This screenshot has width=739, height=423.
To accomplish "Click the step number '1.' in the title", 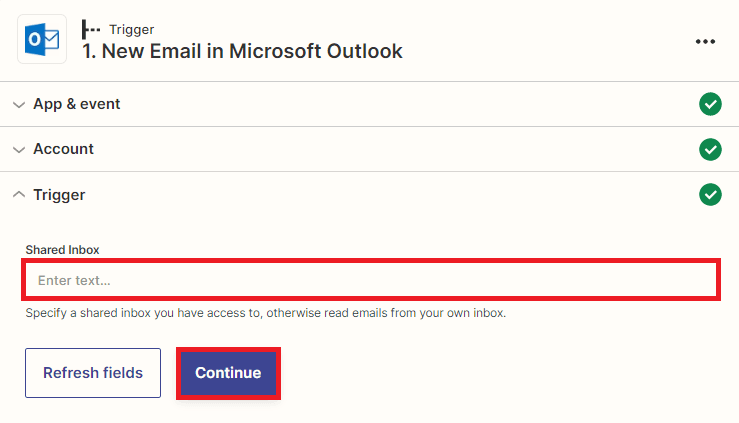I will click(x=90, y=51).
